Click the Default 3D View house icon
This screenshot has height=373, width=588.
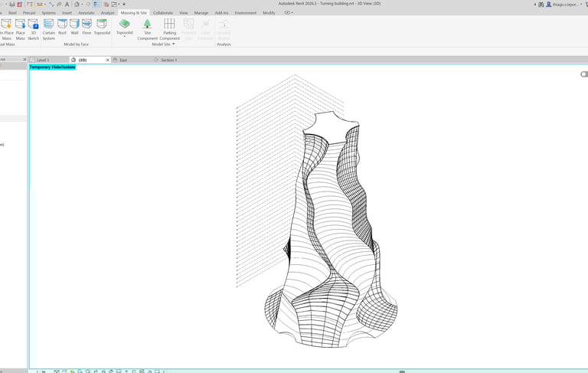[x=77, y=4]
